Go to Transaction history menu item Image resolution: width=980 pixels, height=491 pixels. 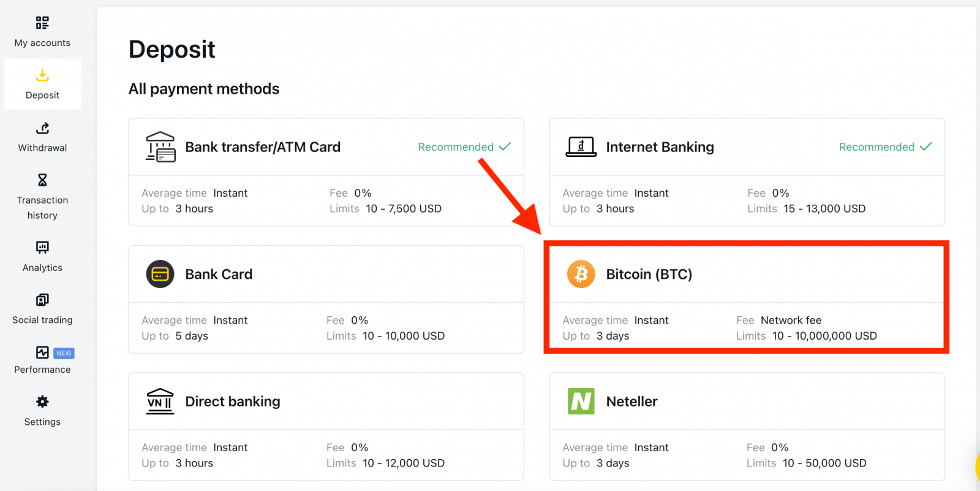pyautogui.click(x=42, y=208)
